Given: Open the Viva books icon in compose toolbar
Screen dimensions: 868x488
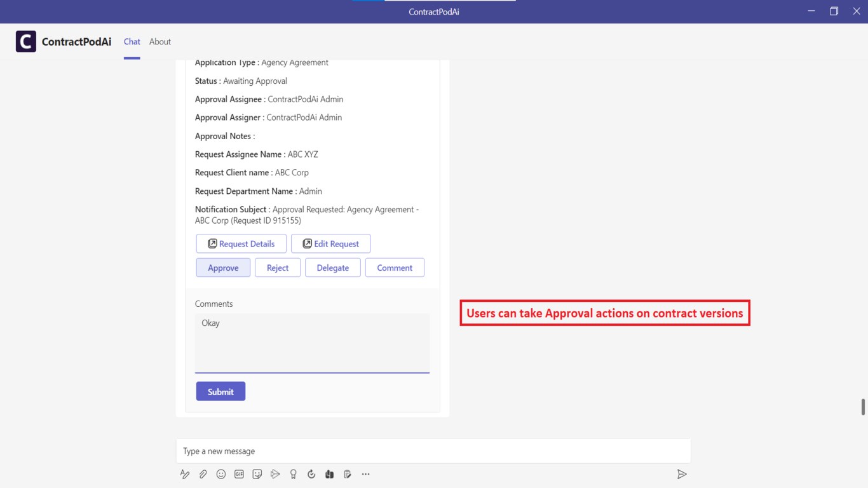Looking at the screenshot, I should (x=329, y=474).
